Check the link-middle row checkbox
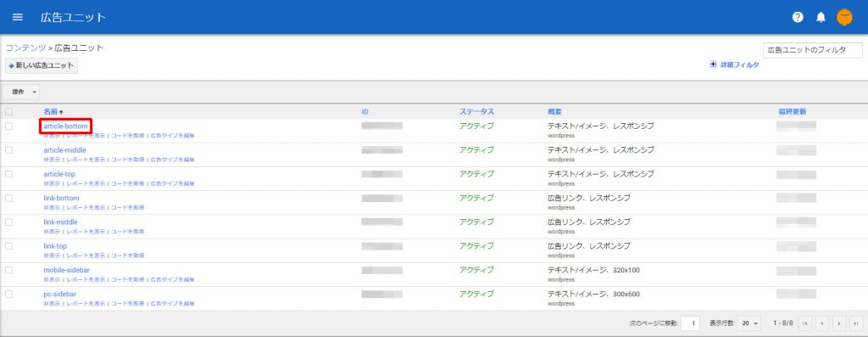 tap(8, 222)
